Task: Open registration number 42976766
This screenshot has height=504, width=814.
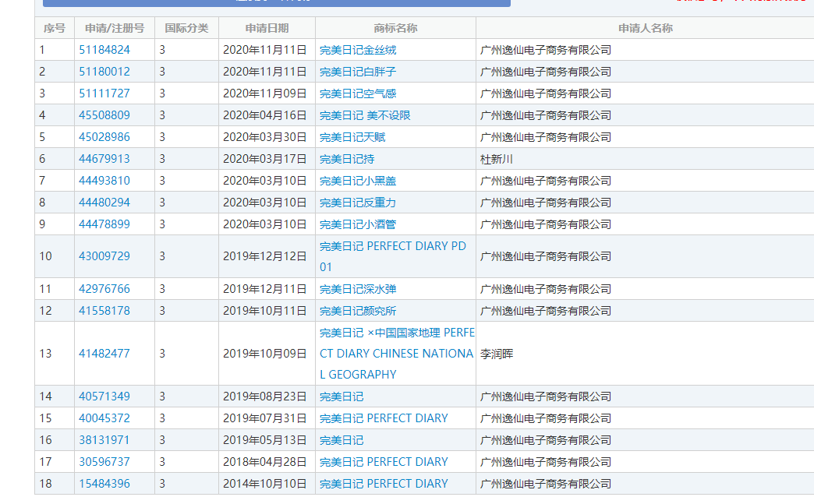Action: [104, 289]
